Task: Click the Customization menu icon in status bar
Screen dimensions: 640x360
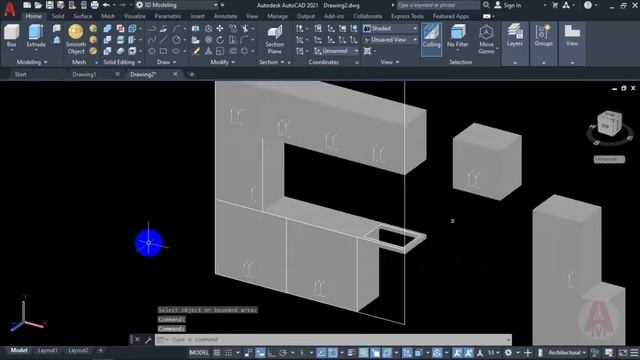Action: click(x=634, y=353)
